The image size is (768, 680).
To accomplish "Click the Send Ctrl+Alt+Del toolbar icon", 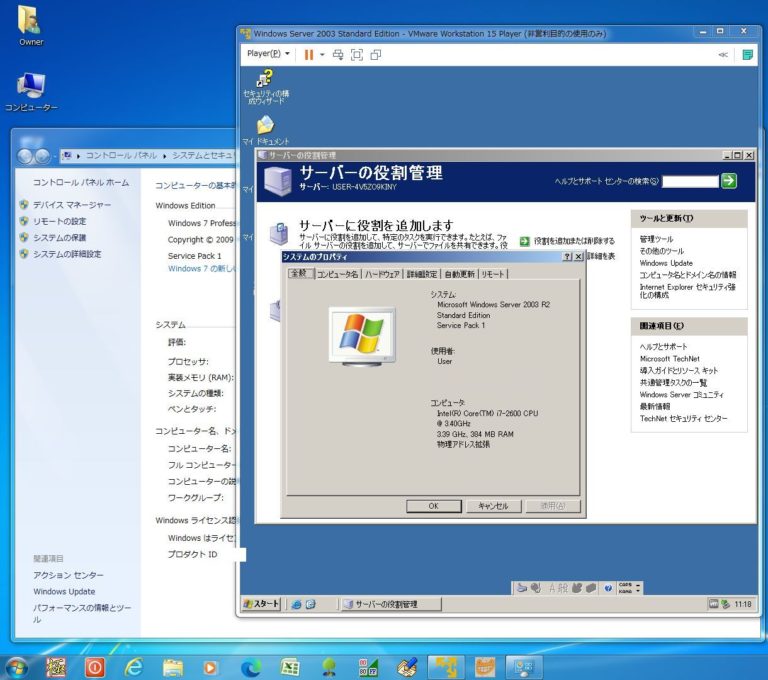I will click(x=338, y=54).
